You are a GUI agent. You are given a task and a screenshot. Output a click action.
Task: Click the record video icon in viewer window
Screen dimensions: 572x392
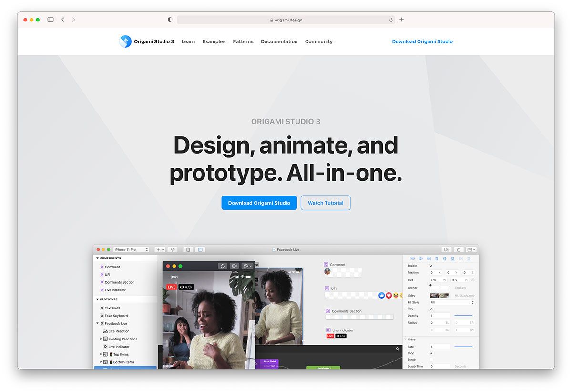(234, 266)
